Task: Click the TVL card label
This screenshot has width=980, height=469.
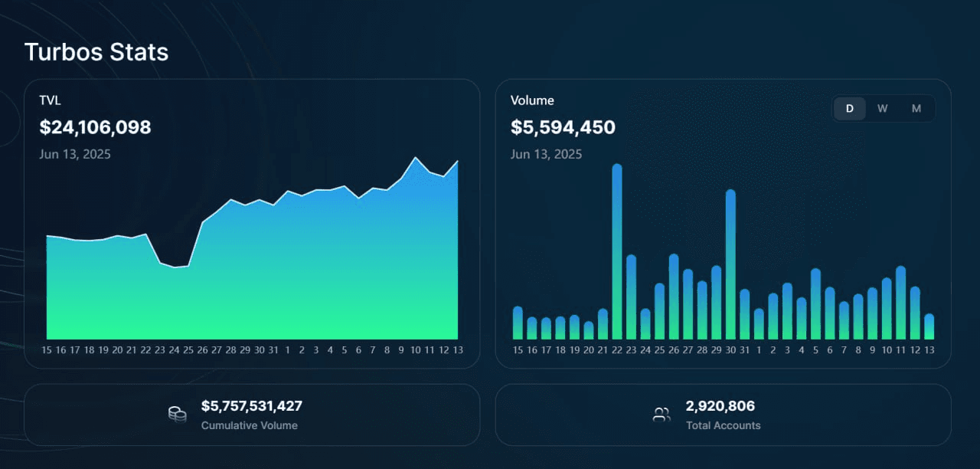Action: (50, 100)
